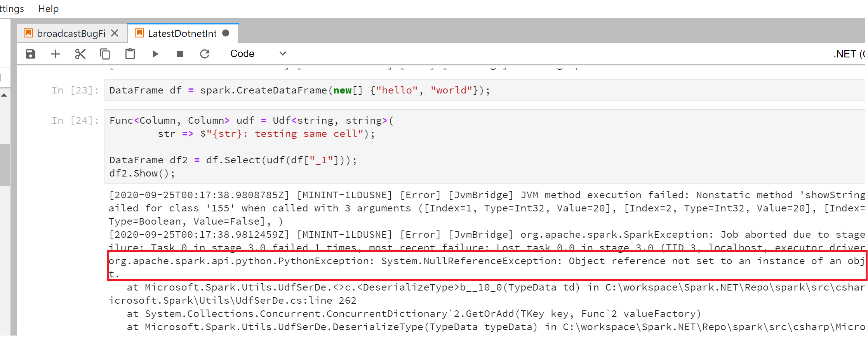This screenshot has width=868, height=353.
Task: Focus the In [23] CreateDataFrame code cell
Action: pos(485,90)
